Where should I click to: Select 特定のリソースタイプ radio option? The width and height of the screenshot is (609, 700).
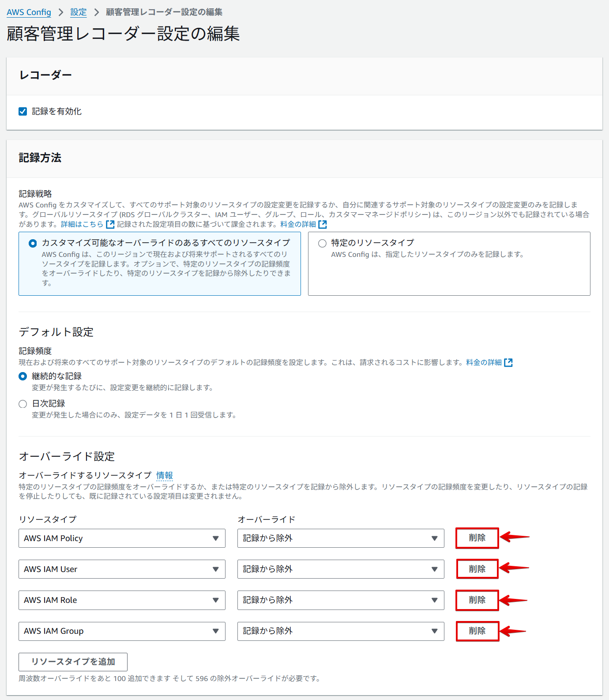[322, 243]
